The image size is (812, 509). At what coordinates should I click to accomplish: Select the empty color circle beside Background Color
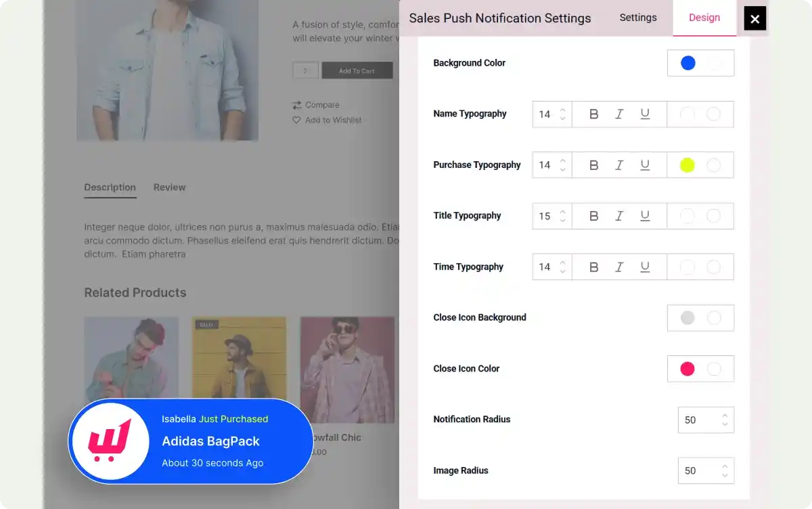(x=713, y=62)
